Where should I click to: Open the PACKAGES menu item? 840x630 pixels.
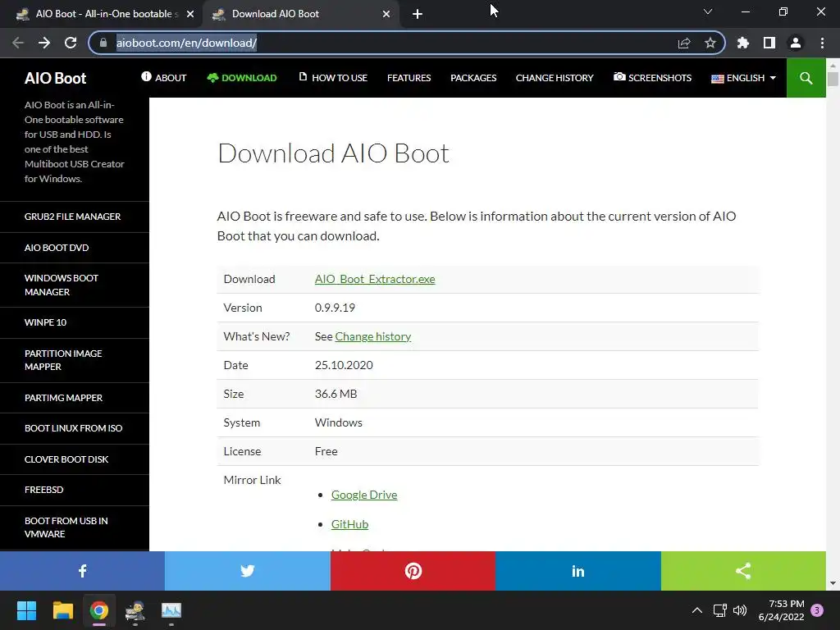(473, 78)
